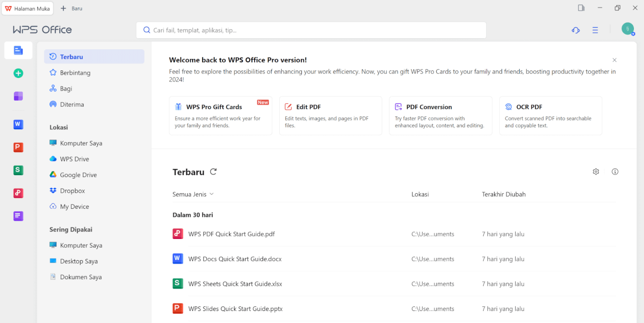Open the PDF icon in left rail
This screenshot has height=323, width=644.
18,193
